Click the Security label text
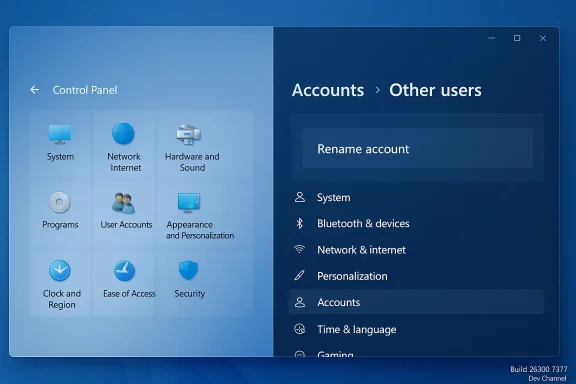Image resolution: width=576 pixels, height=384 pixels. (x=190, y=294)
